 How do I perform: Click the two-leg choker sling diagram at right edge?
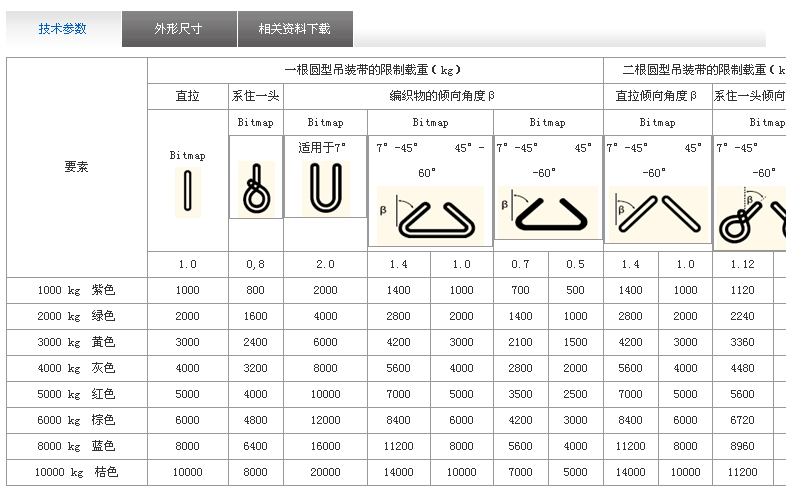(x=750, y=214)
